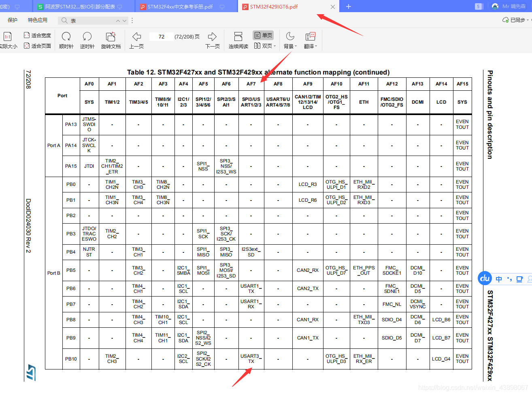Click the page number field showing 72
Image resolution: width=532 pixels, height=395 pixels.
161,36
